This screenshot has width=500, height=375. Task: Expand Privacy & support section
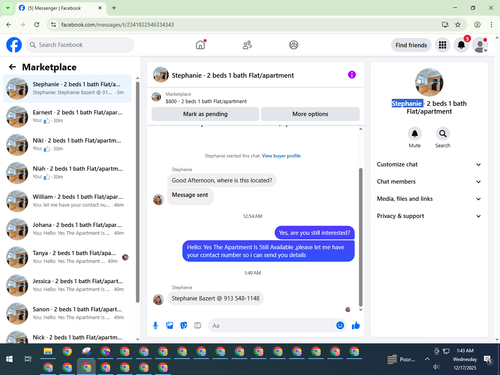tap(429, 216)
